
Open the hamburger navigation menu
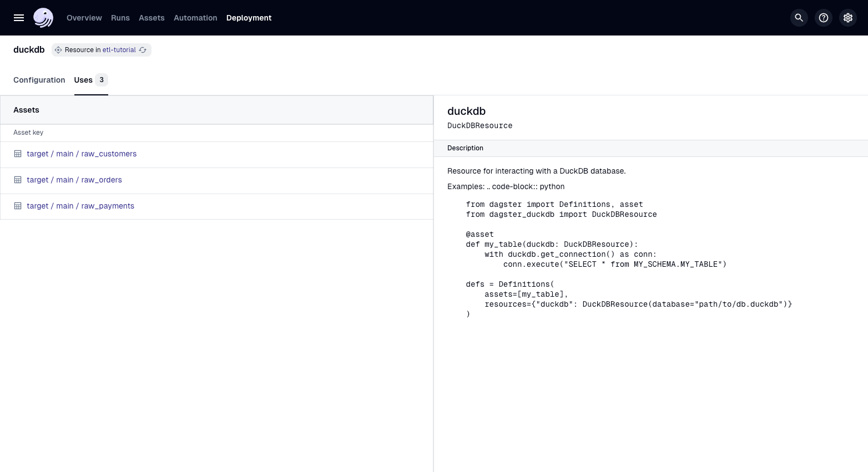19,18
